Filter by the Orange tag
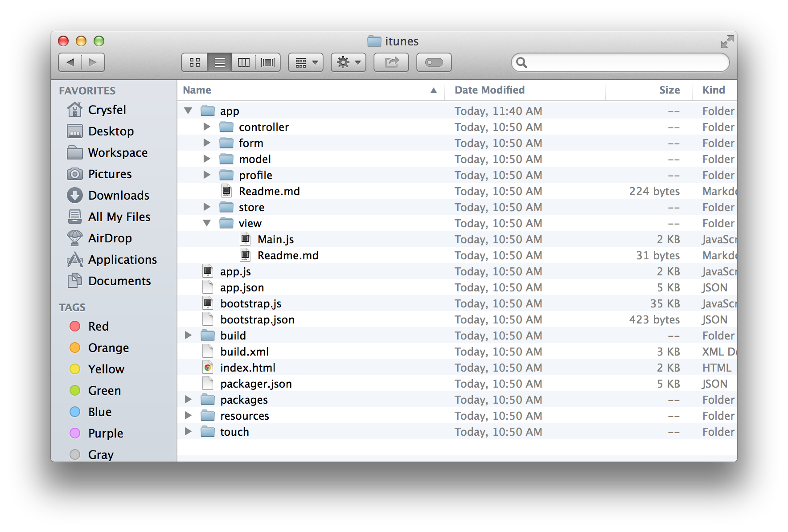This screenshot has width=788, height=532. (x=99, y=348)
